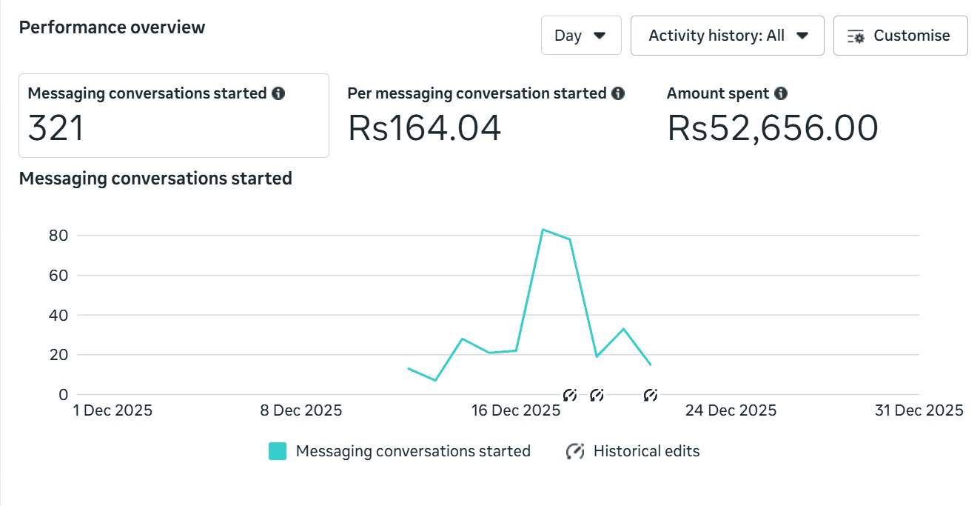Click info icon beside Per messaging conversation started

[618, 93]
